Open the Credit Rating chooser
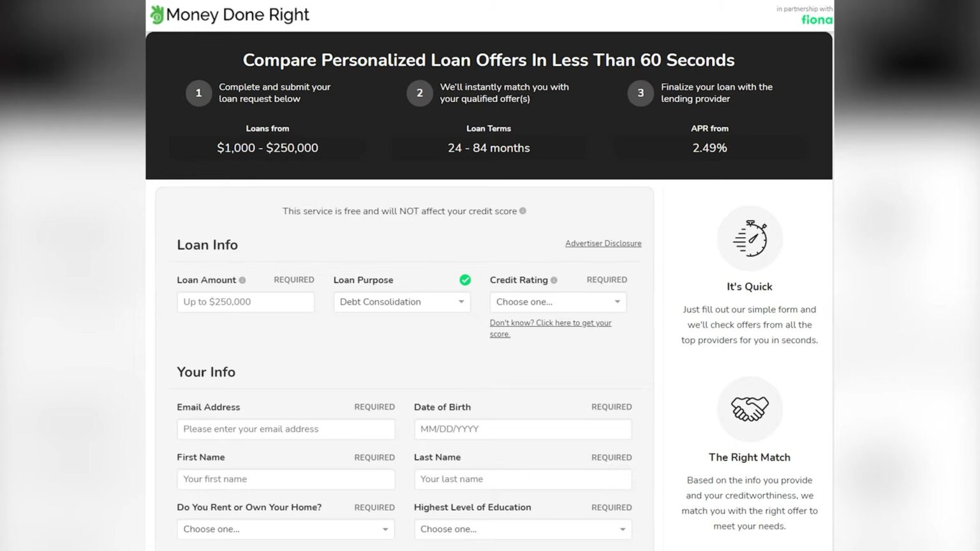Image resolution: width=980 pixels, height=551 pixels. pos(558,302)
